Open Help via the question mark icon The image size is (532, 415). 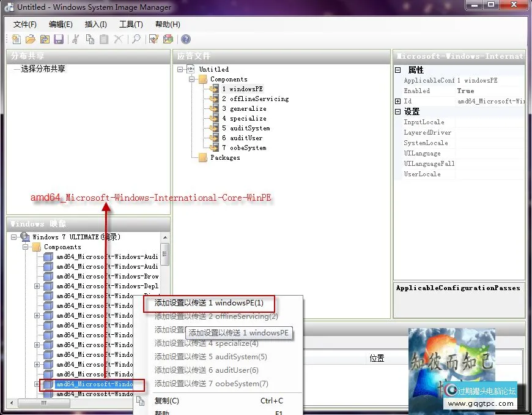click(x=185, y=39)
